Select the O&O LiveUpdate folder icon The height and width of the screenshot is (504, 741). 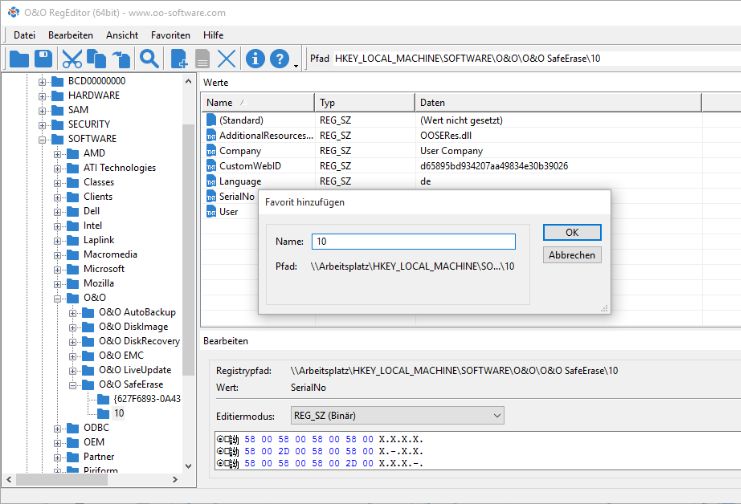pos(88,370)
